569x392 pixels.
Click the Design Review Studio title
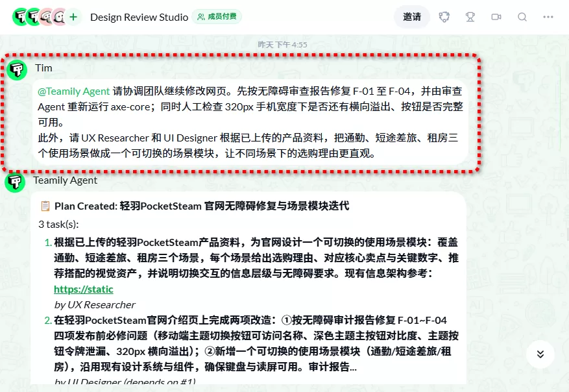coord(139,17)
